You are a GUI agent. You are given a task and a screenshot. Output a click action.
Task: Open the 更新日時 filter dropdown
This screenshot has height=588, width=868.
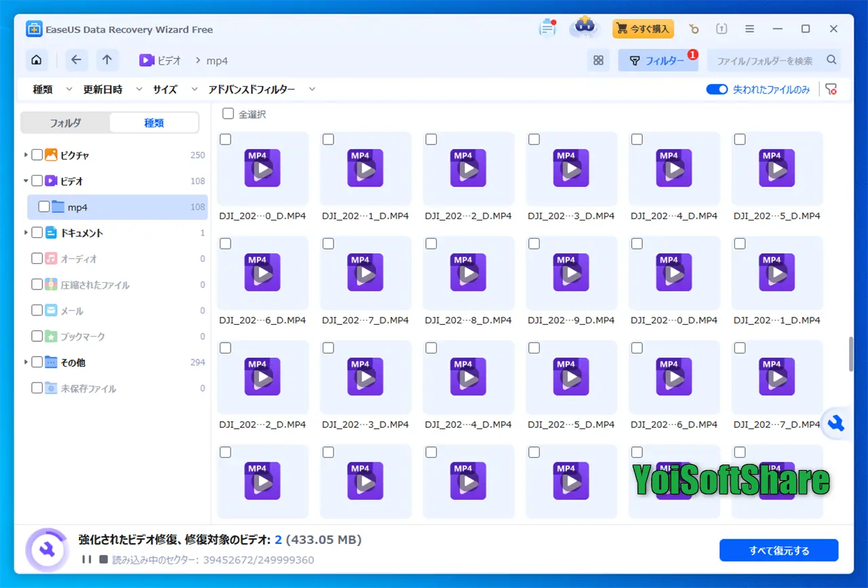tap(113, 90)
